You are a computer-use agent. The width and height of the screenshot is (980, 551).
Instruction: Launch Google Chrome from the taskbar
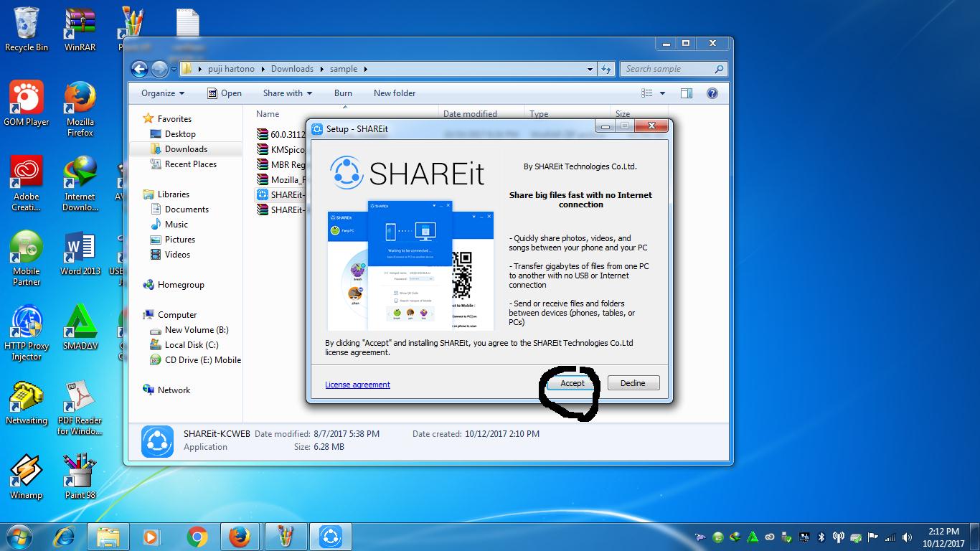point(197,537)
